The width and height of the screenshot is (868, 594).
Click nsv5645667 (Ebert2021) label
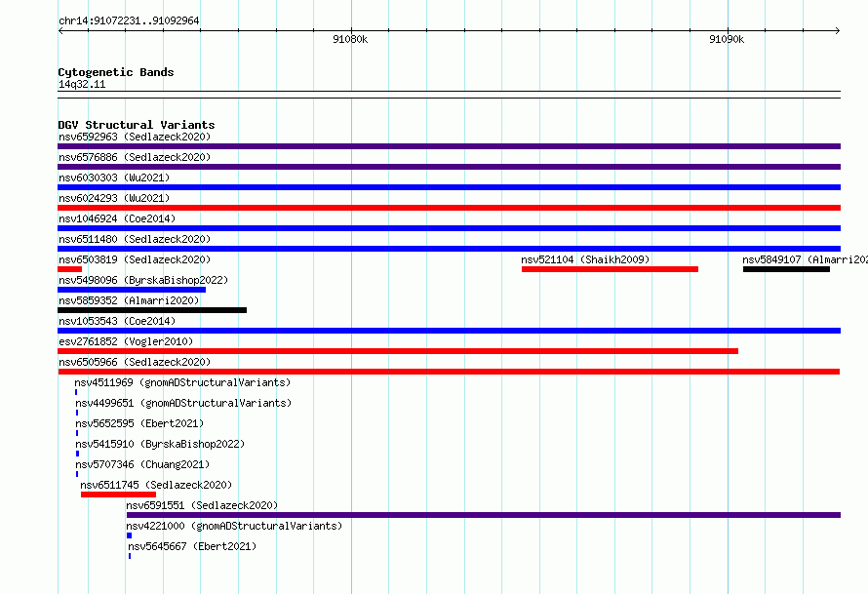192,546
